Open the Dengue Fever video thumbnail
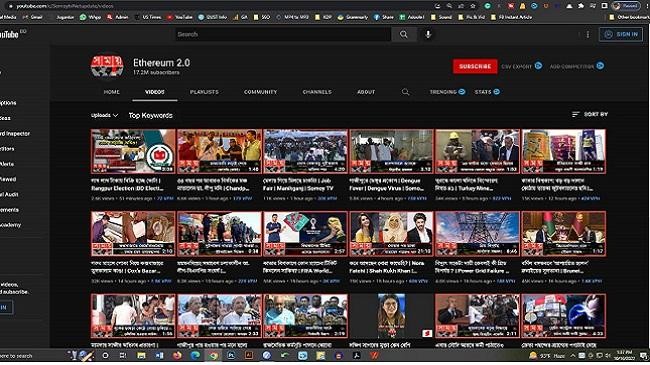 point(392,151)
